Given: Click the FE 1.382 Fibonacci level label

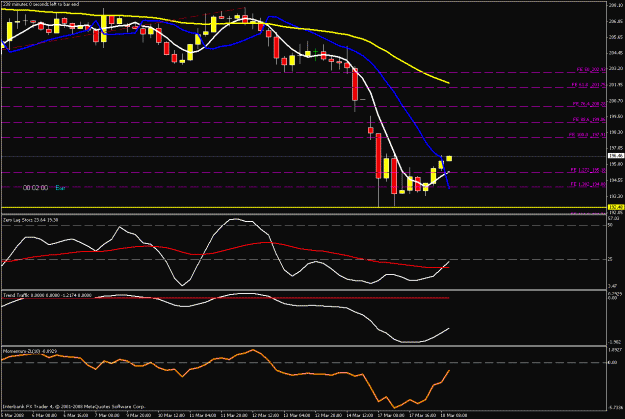Looking at the screenshot, I should [588, 184].
